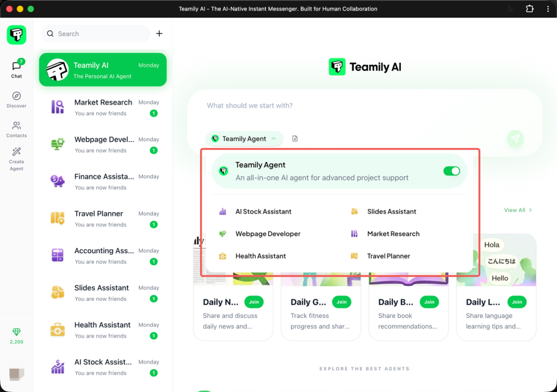The height and width of the screenshot is (392, 557).
Task: Click the View All link
Action: click(518, 210)
